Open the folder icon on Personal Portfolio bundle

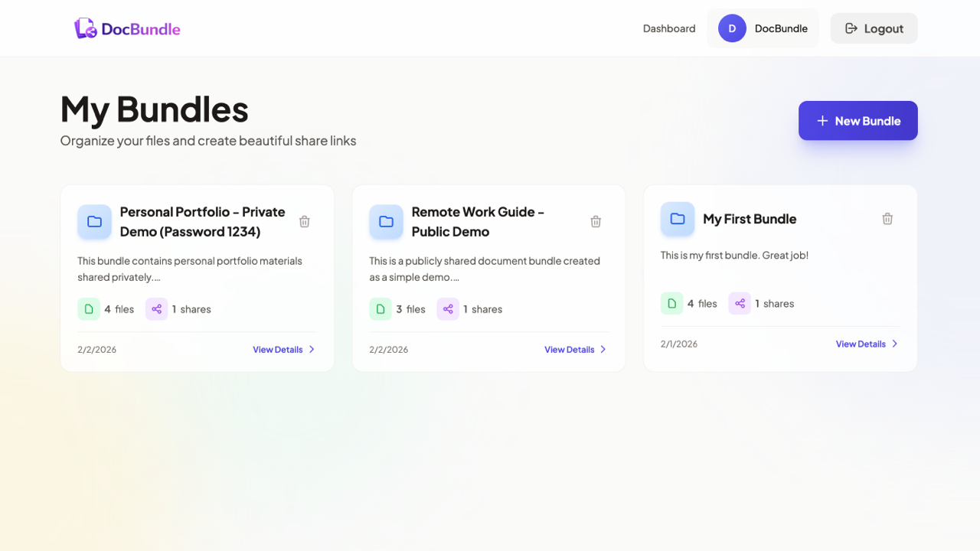coord(94,221)
